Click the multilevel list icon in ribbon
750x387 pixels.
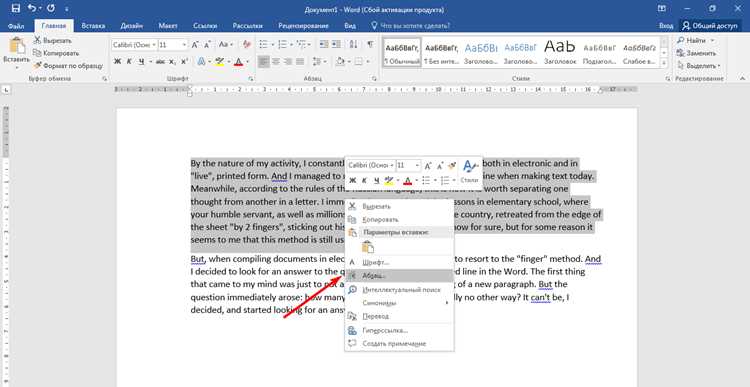coord(300,44)
